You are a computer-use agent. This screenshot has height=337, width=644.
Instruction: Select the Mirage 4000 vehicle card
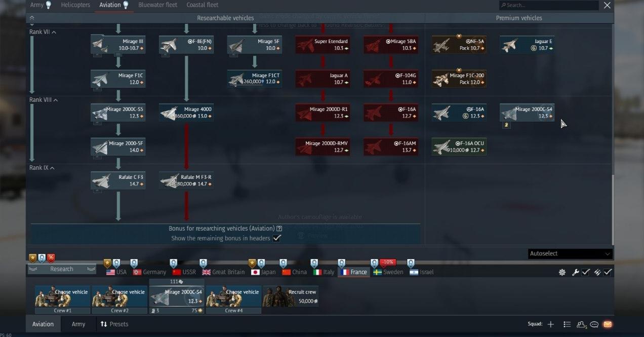coord(186,113)
